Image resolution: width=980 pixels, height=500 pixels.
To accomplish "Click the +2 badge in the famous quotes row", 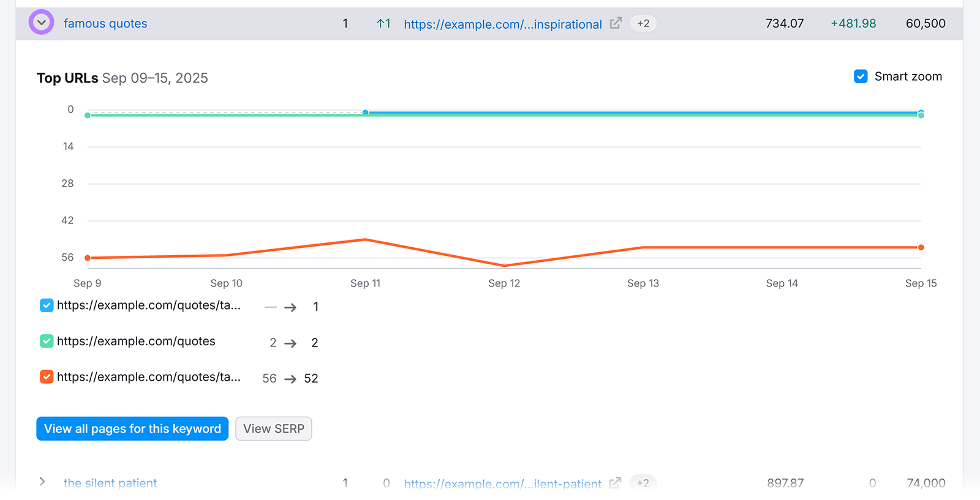I will coord(643,23).
